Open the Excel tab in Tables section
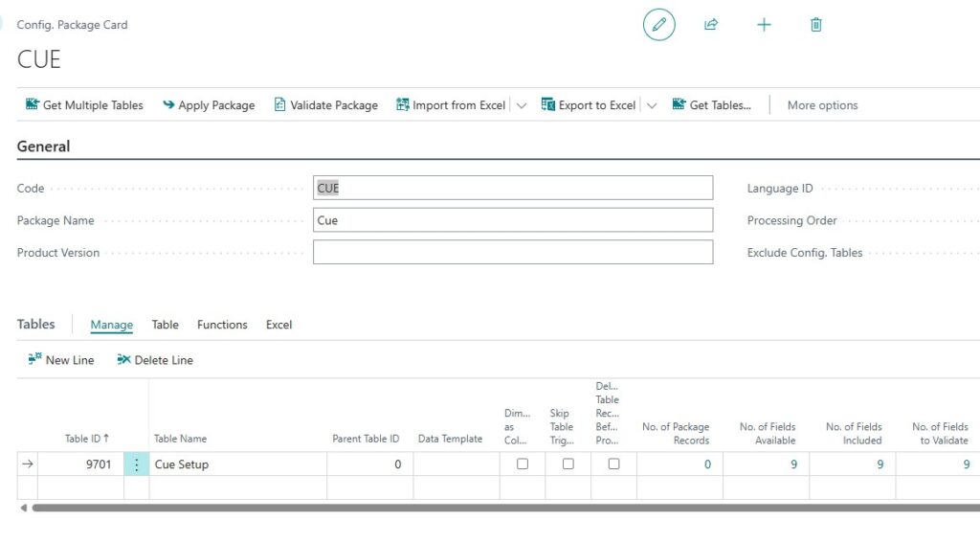 tap(278, 325)
